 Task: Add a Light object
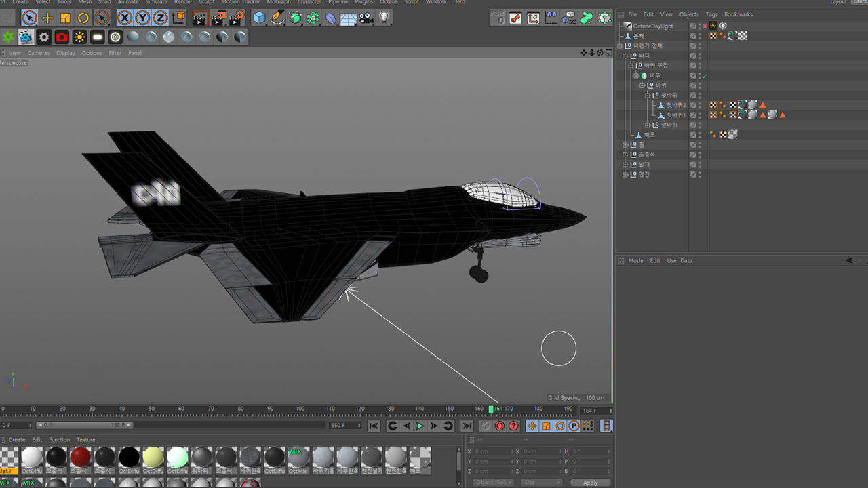click(384, 18)
